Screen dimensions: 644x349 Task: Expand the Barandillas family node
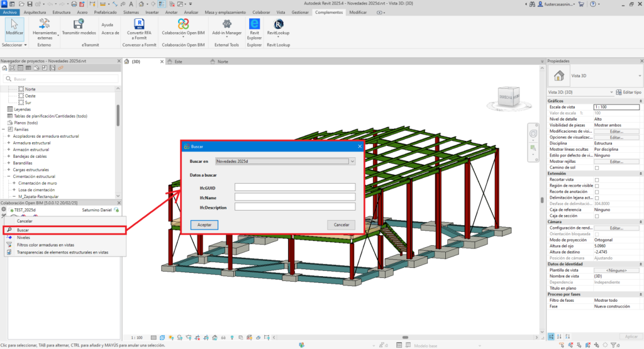click(9, 162)
